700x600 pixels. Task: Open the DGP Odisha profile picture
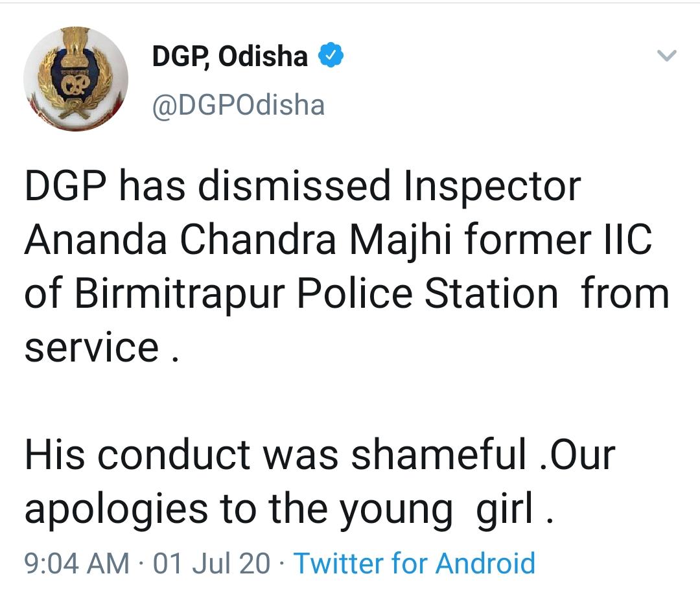click(x=76, y=80)
